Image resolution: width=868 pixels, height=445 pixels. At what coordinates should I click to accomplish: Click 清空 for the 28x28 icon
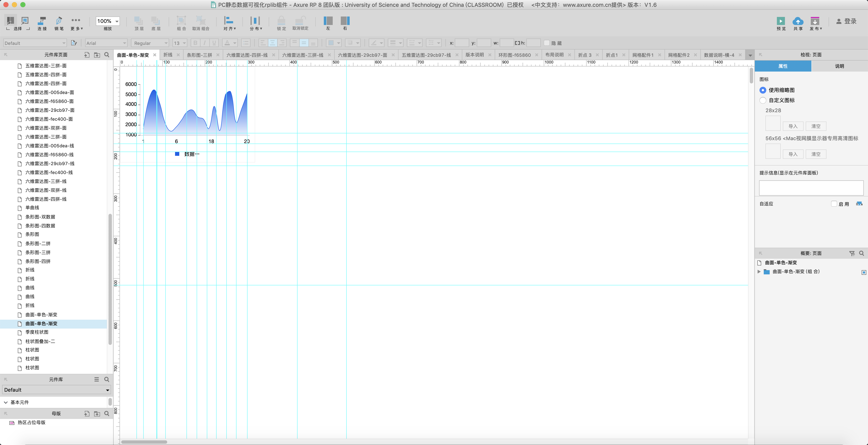[x=816, y=126]
